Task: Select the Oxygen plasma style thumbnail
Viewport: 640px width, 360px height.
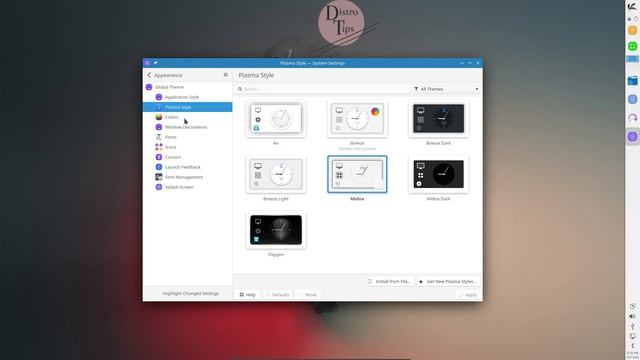Action: point(276,230)
